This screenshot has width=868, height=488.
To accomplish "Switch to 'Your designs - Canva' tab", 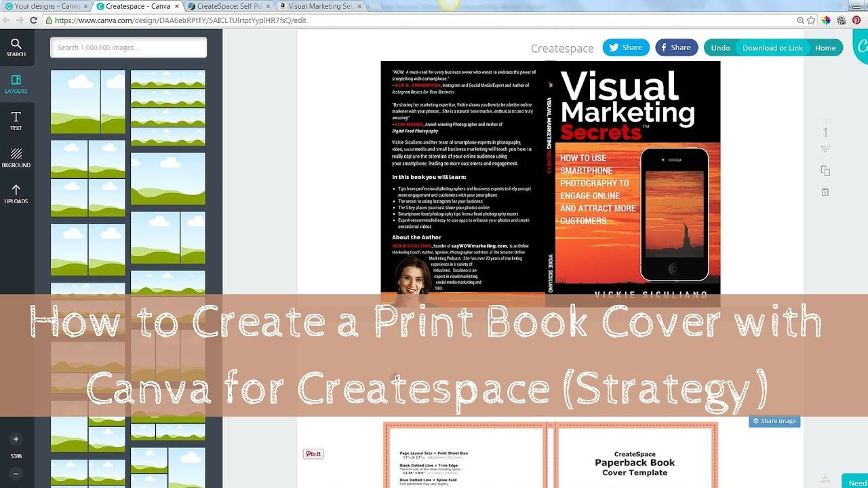I will click(44, 6).
